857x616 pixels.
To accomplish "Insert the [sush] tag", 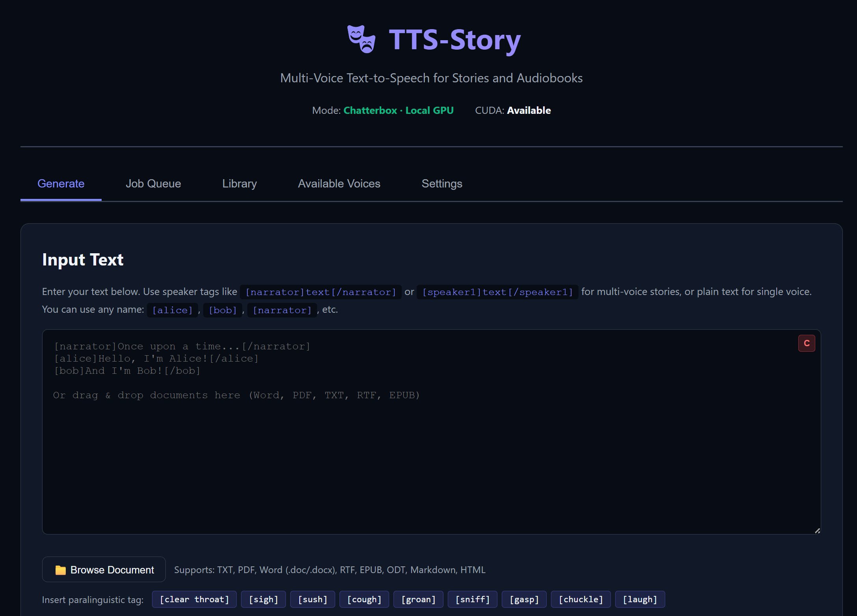I will (313, 599).
